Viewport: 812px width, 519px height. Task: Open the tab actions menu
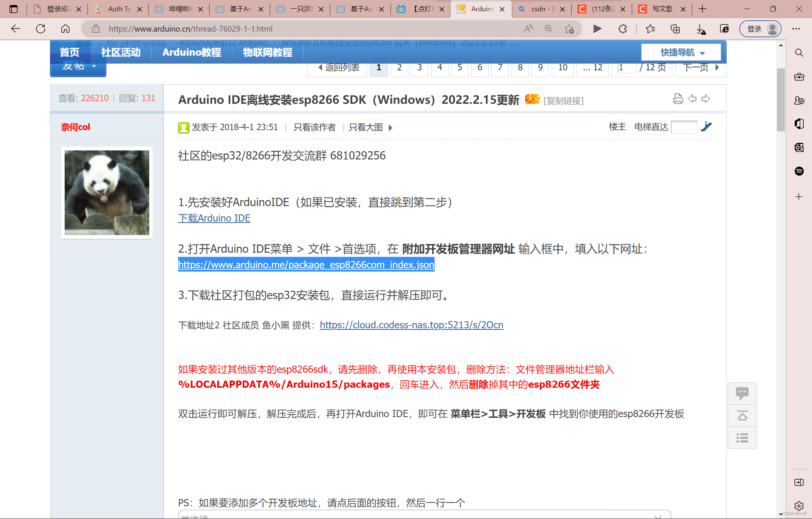[14, 9]
